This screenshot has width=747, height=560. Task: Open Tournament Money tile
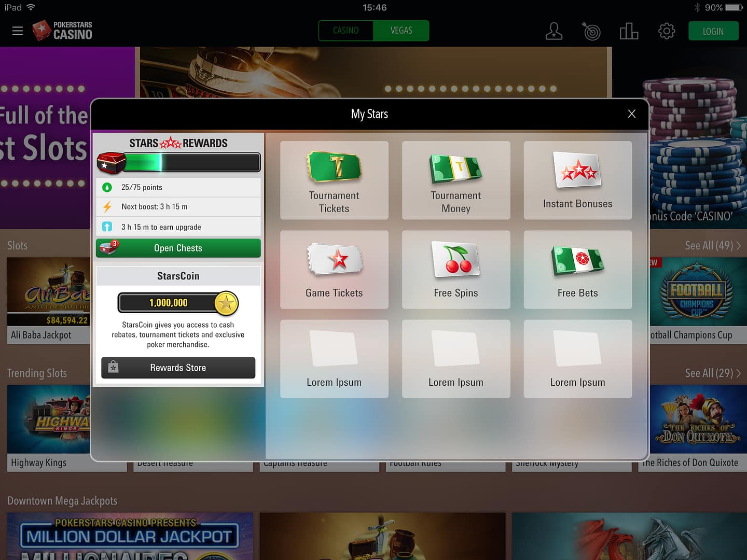coord(456,180)
